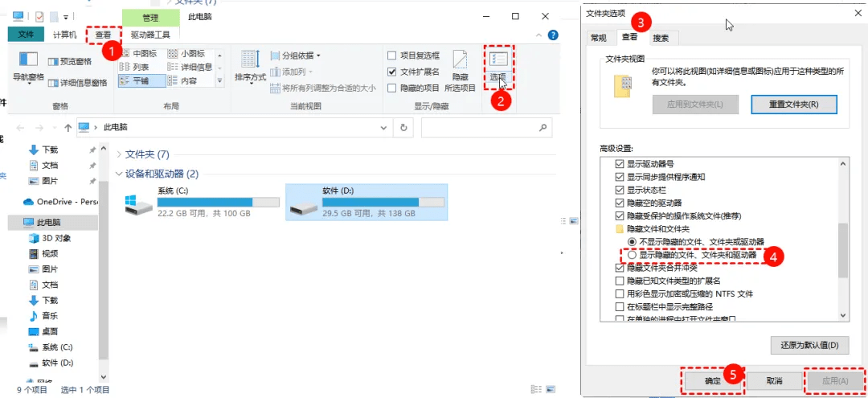Open the 排序方式 sort-by button
This screenshot has width=868, height=398.
point(250,67)
